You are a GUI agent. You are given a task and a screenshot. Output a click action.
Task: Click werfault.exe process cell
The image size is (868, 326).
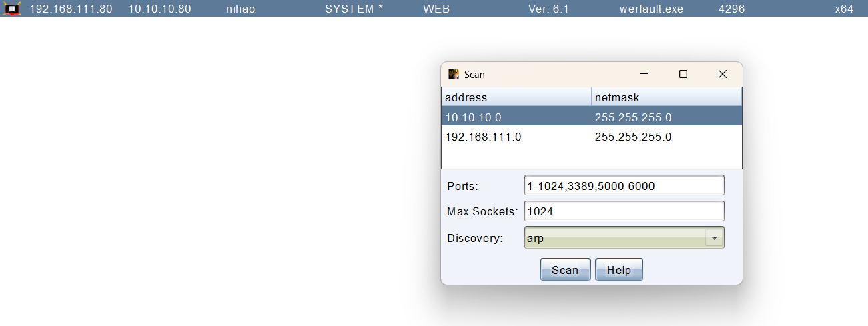coord(650,9)
